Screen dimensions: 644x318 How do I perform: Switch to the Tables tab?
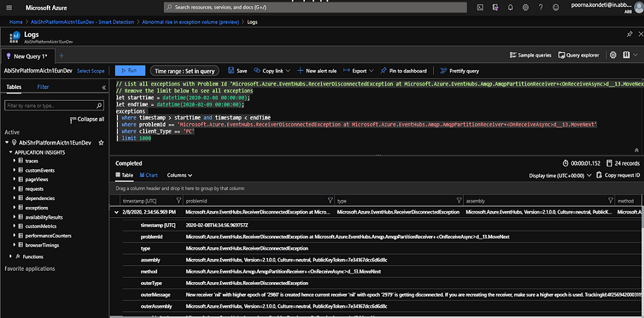tap(14, 87)
